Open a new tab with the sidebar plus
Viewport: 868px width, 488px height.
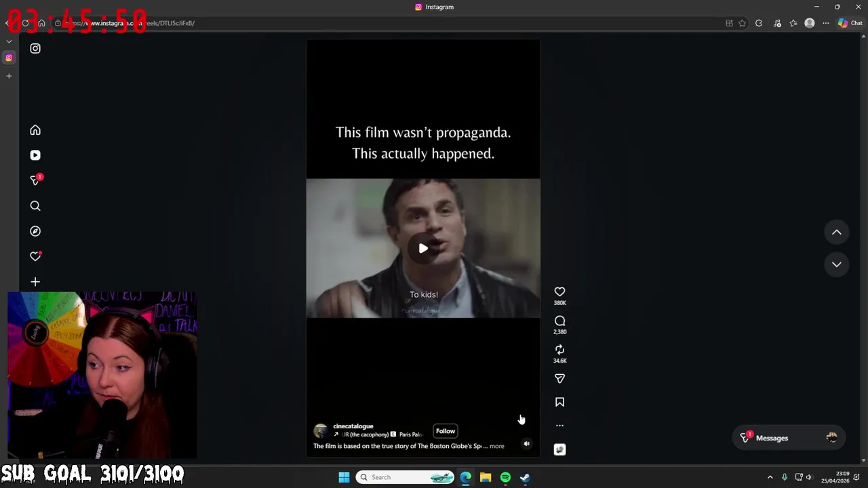click(x=9, y=76)
